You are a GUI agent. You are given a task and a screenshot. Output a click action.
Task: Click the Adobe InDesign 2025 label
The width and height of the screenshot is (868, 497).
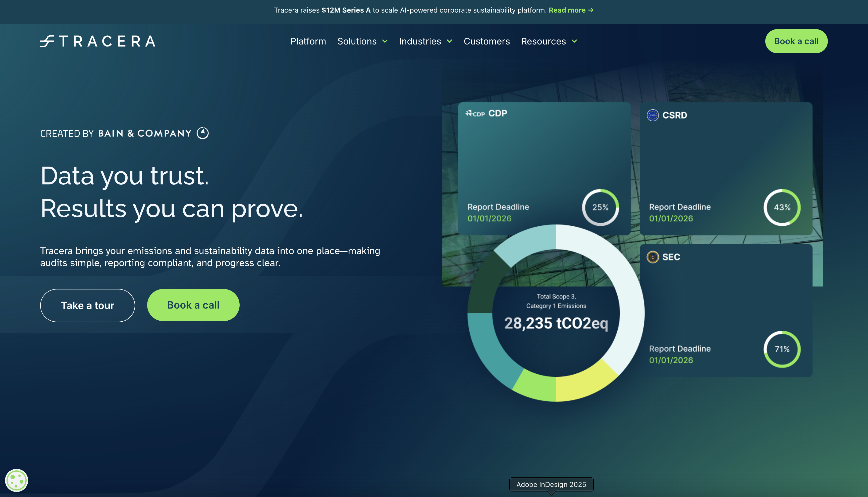(x=551, y=484)
